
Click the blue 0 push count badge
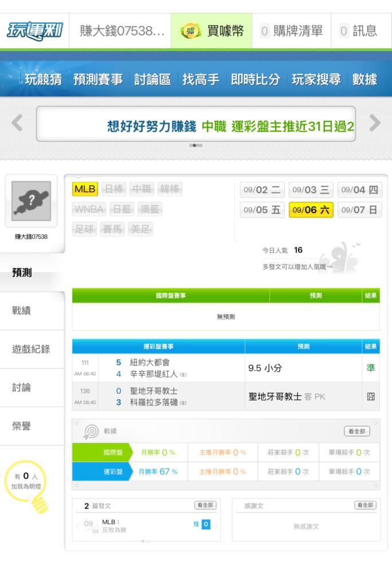pyautogui.click(x=206, y=524)
